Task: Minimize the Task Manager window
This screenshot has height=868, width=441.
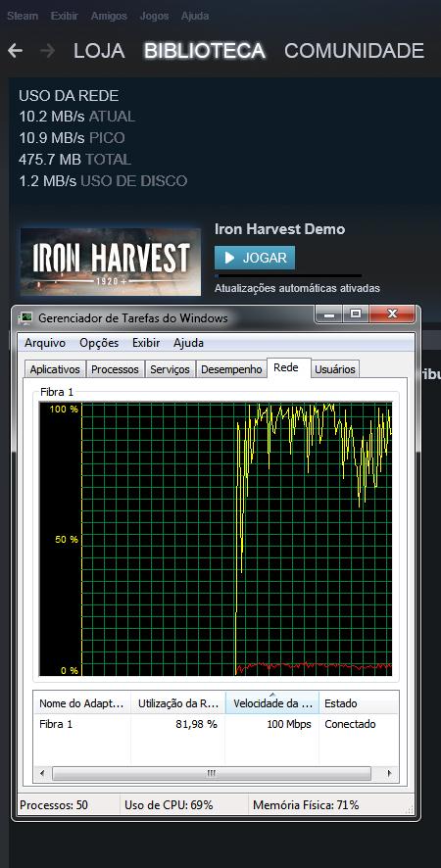Action: pyautogui.click(x=328, y=313)
